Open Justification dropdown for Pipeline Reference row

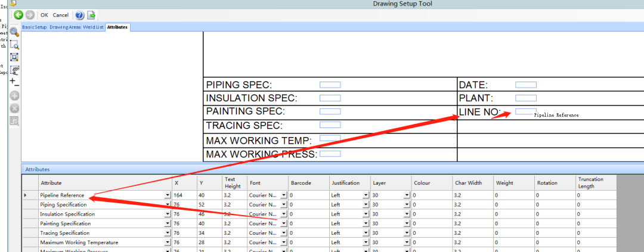coord(366,195)
